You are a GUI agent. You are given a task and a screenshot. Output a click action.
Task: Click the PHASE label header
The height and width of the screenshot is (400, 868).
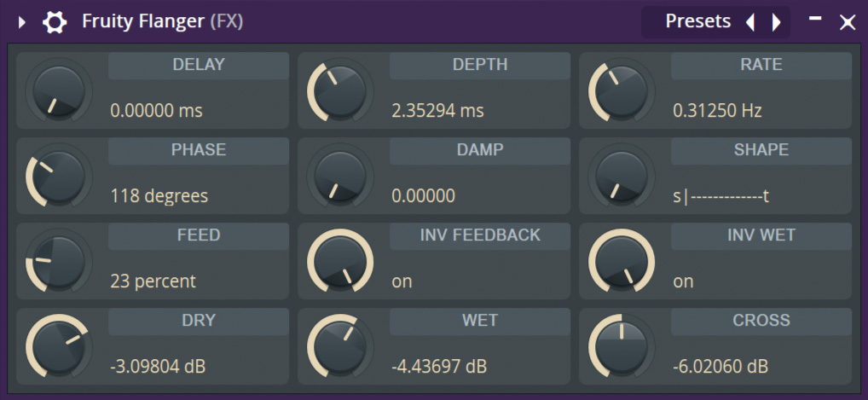coord(198,151)
